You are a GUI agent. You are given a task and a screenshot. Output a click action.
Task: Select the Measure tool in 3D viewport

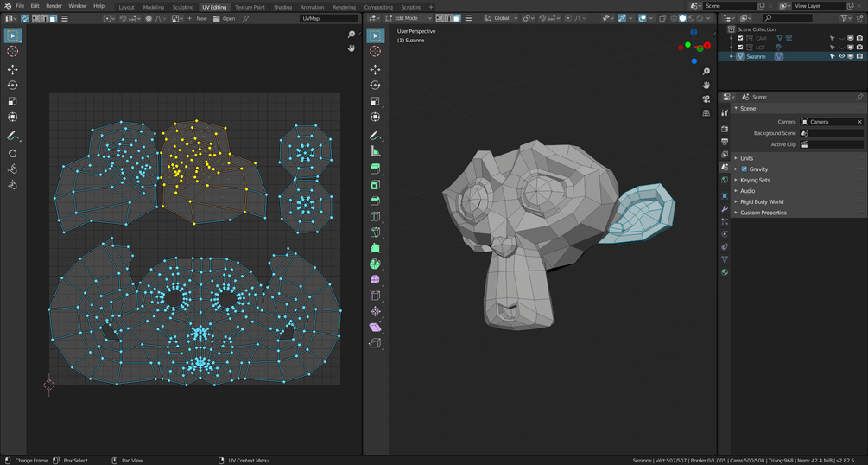(376, 151)
